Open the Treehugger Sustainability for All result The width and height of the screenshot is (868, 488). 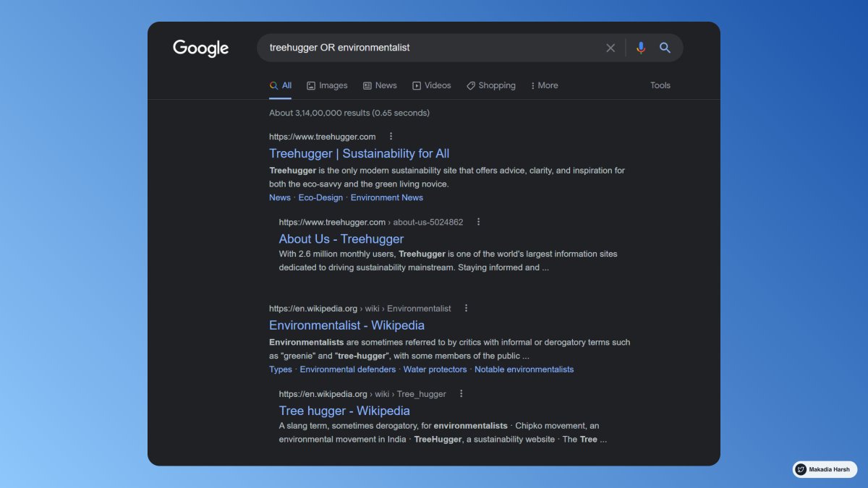pyautogui.click(x=359, y=153)
